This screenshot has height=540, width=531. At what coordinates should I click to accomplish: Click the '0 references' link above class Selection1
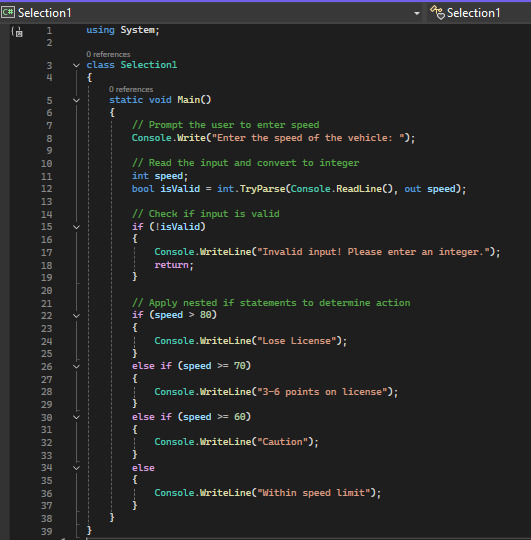pyautogui.click(x=108, y=54)
